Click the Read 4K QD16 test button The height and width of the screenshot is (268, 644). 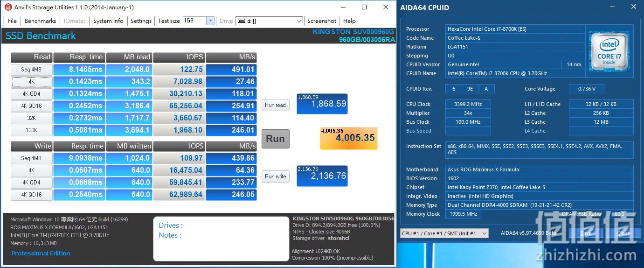point(31,106)
